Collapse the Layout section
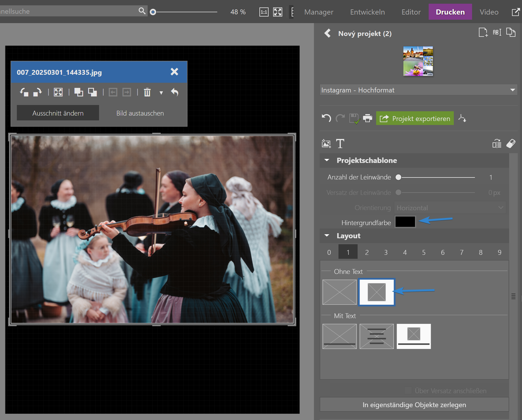Viewport: 522px width, 420px height. 327,236
